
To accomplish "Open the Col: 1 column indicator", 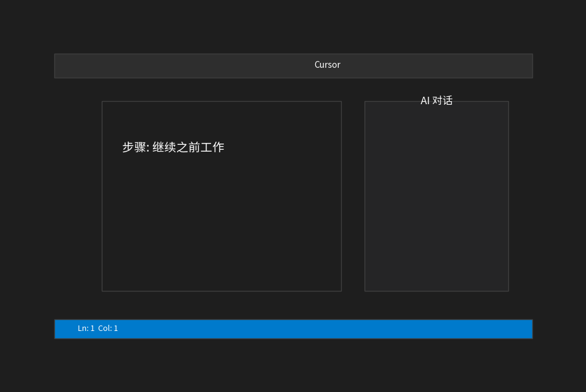I will (108, 328).
